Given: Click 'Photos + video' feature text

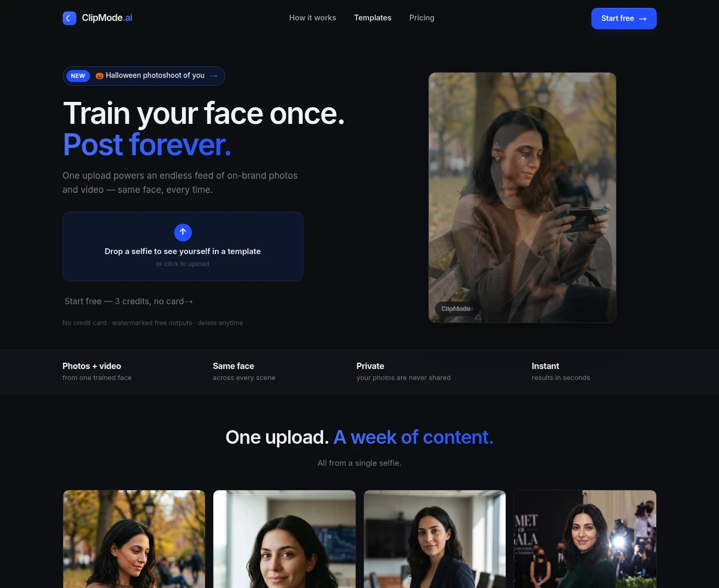Looking at the screenshot, I should (92, 366).
